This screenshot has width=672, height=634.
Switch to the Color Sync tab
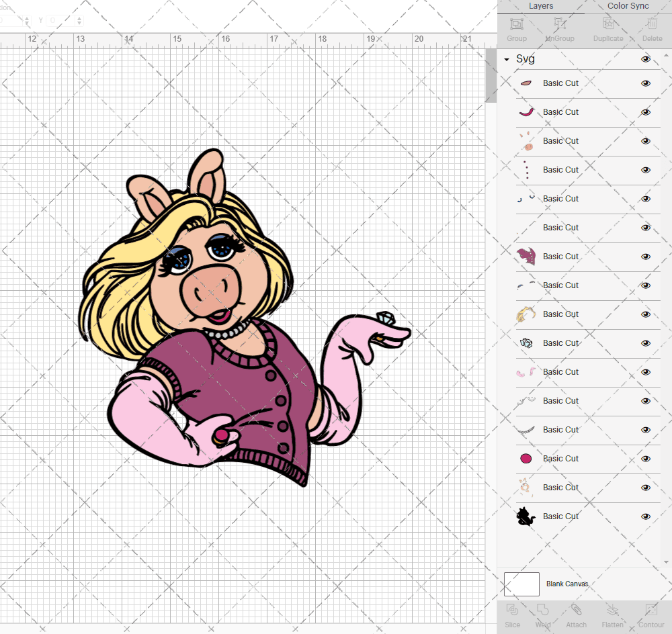628,6
